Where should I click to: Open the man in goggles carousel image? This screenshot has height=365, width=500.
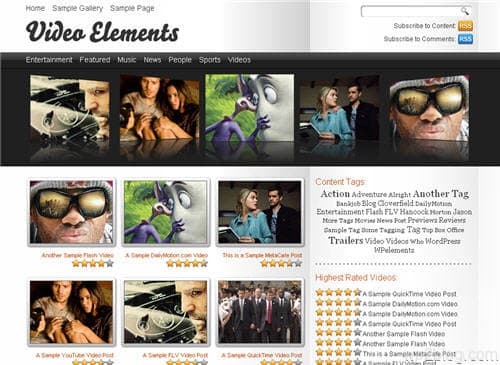(429, 107)
